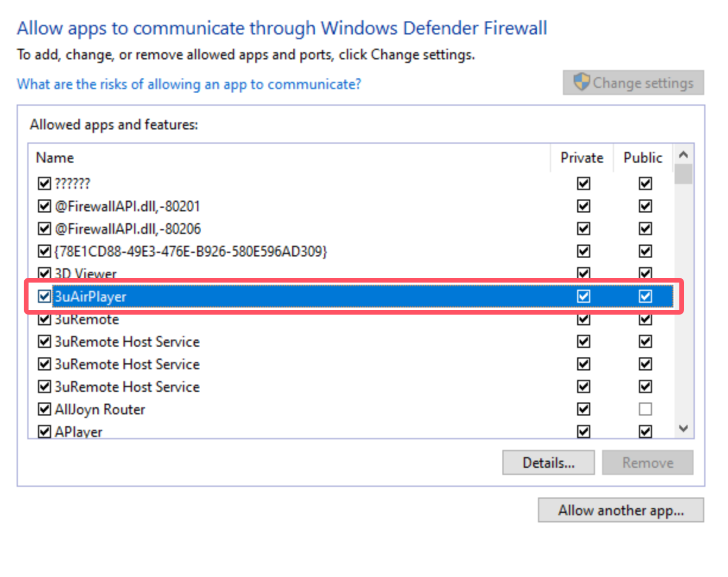Enable Public access for AllJoyn Router
Screen dimensions: 728x577
pyautogui.click(x=645, y=409)
